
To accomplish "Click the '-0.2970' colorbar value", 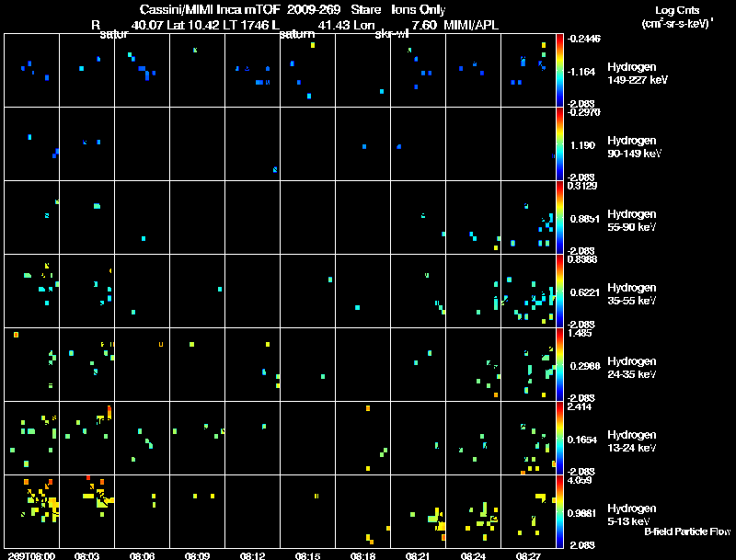I will [x=583, y=112].
